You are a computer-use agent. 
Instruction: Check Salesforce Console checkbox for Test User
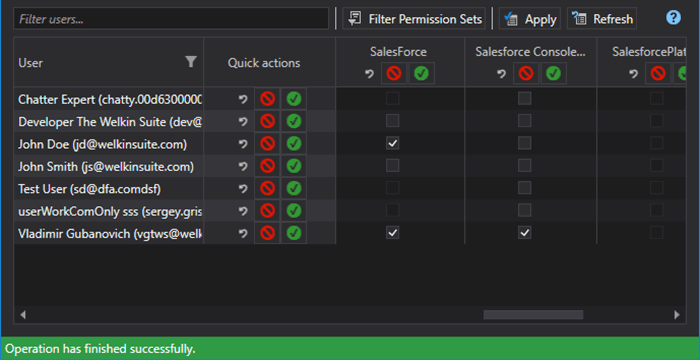[525, 188]
